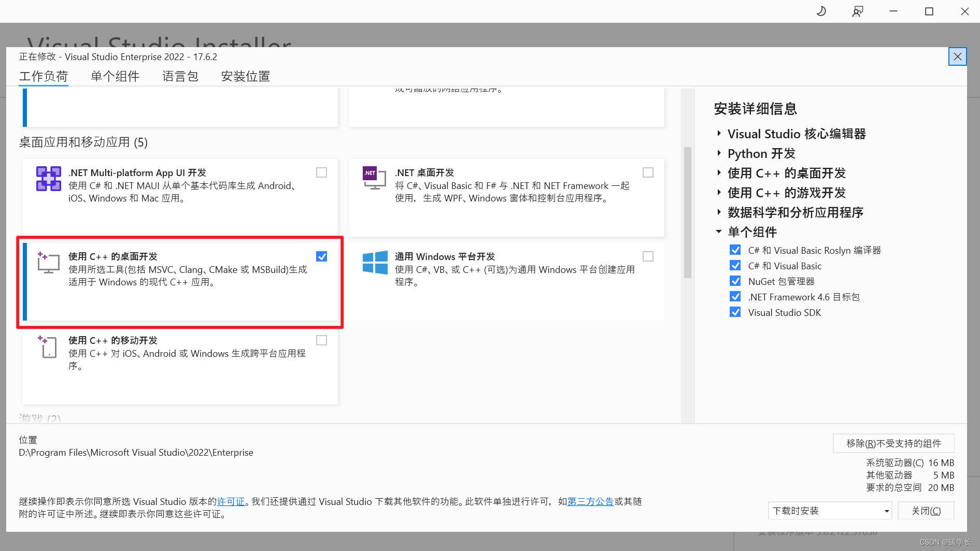
Task: Uncheck the C# 和 Visual Basic component
Action: point(735,266)
